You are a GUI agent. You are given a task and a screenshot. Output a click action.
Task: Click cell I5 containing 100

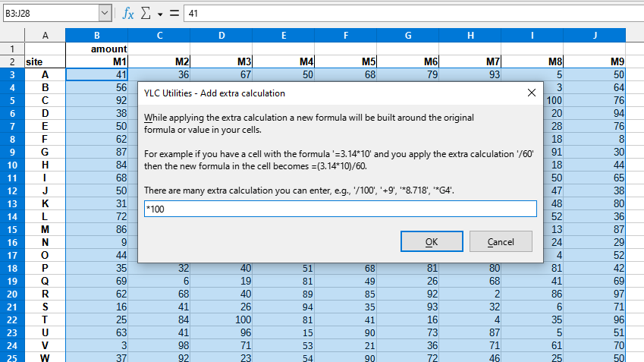[x=553, y=100]
